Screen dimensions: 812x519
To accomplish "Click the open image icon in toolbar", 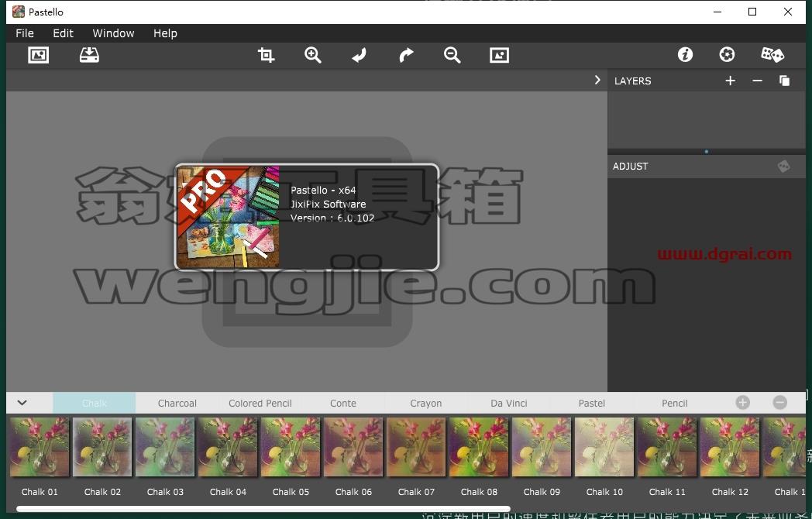I will 38,55.
